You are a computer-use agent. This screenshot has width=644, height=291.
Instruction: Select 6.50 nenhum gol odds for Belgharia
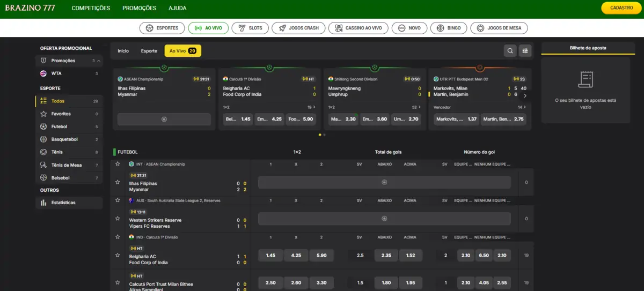484,256
